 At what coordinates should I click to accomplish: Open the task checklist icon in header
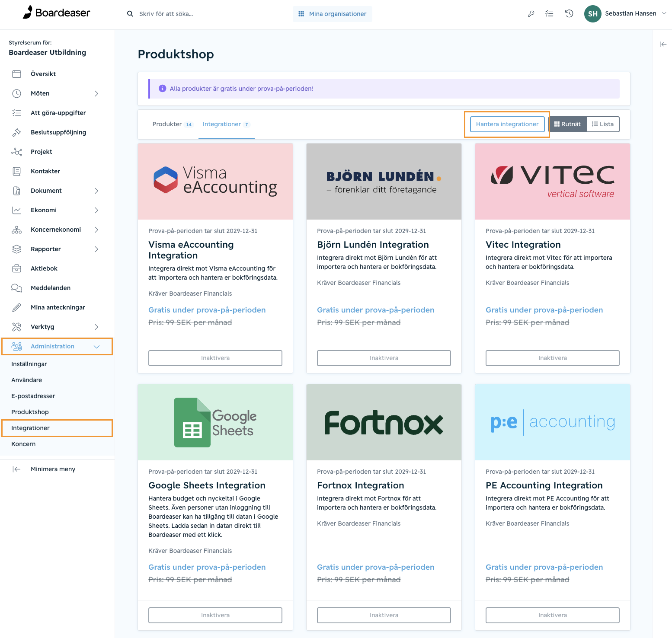click(549, 14)
